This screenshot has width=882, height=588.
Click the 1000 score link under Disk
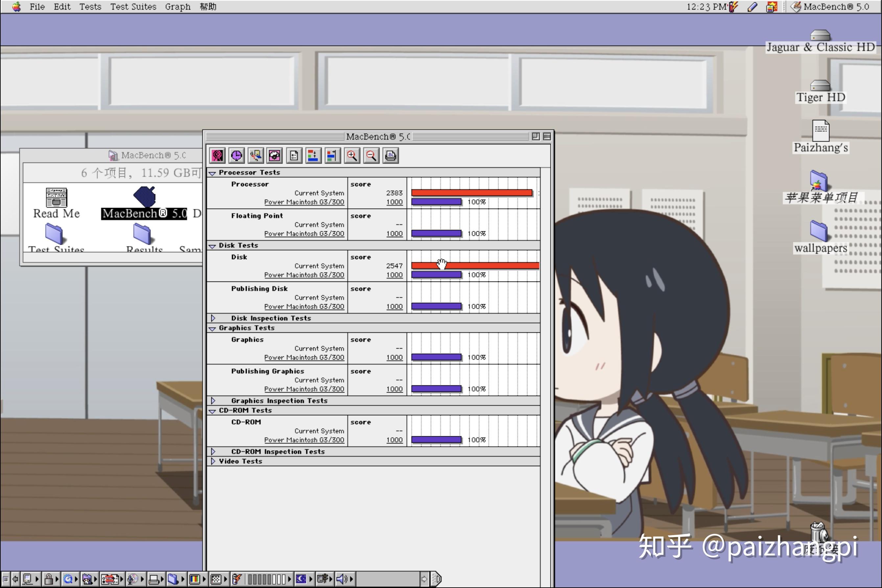(394, 275)
